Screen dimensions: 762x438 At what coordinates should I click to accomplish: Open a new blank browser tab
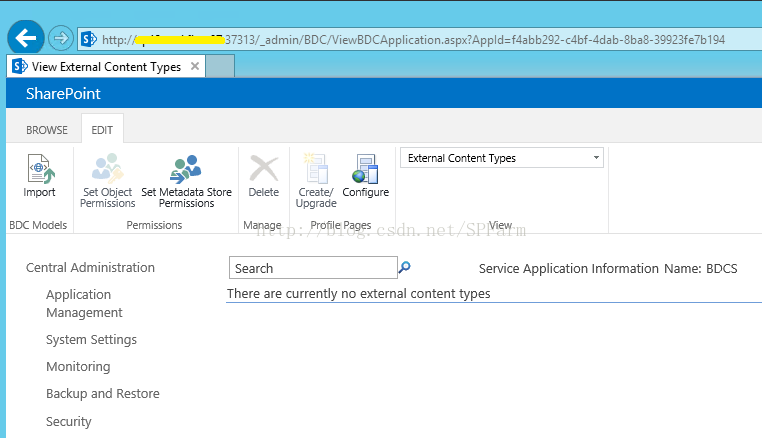(220, 66)
